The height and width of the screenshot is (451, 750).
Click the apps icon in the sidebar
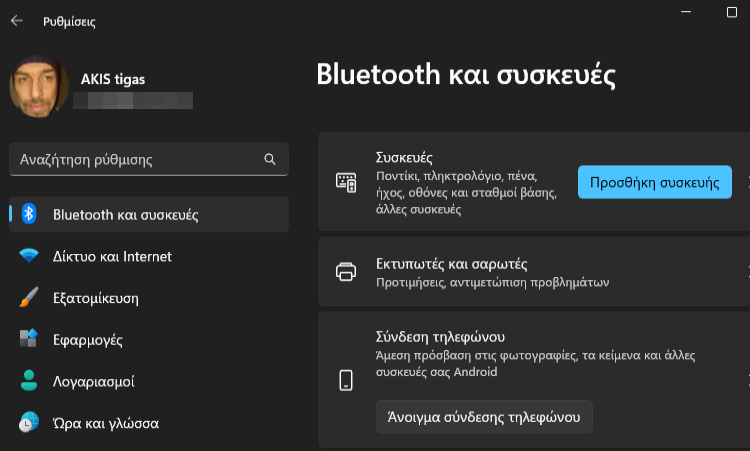(29, 338)
